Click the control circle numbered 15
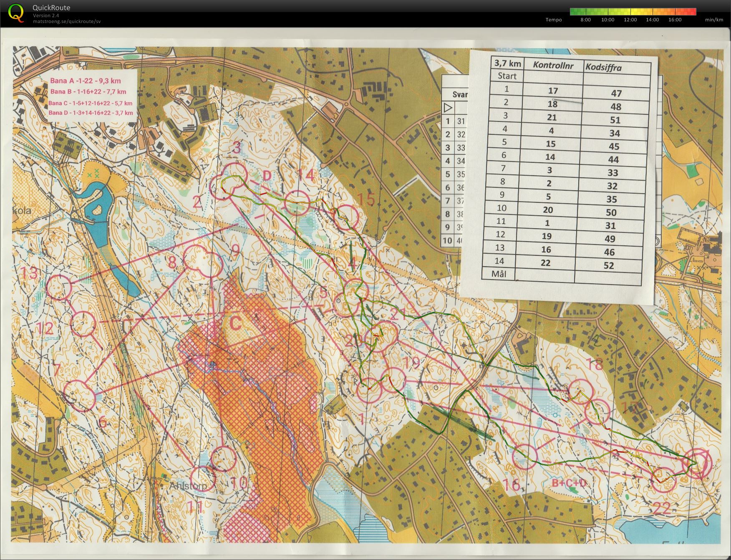 pyautogui.click(x=347, y=218)
